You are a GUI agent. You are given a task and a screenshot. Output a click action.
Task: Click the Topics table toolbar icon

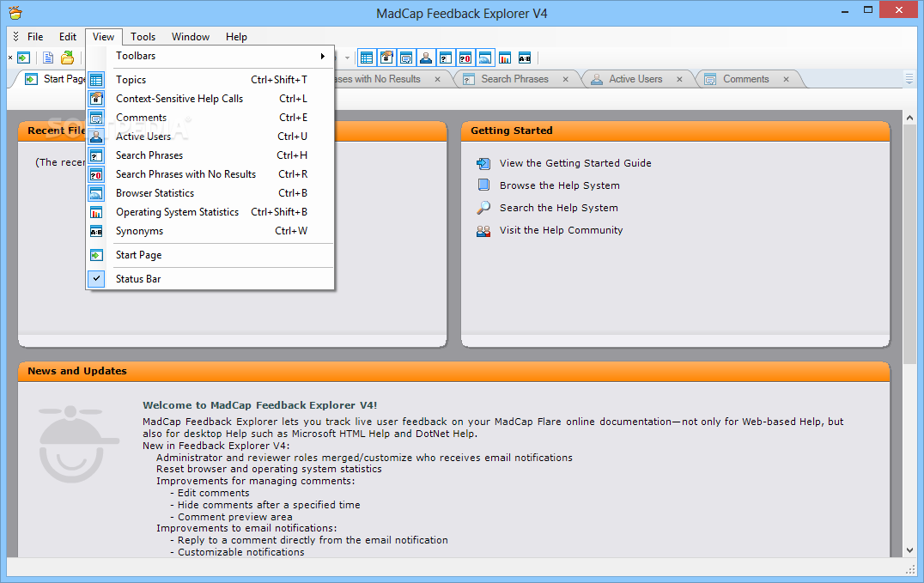(x=367, y=58)
